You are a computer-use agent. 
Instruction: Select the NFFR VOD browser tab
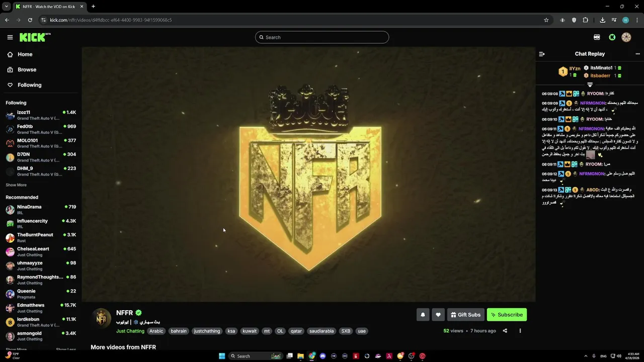(49, 7)
